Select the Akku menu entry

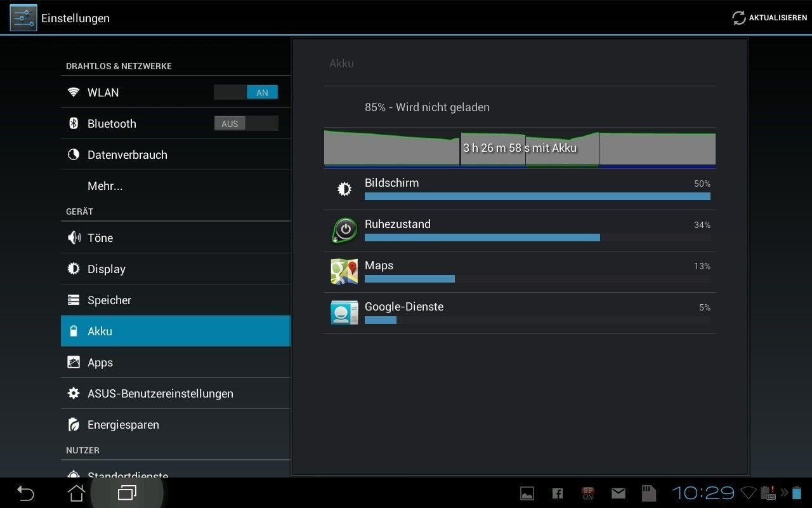tap(176, 331)
